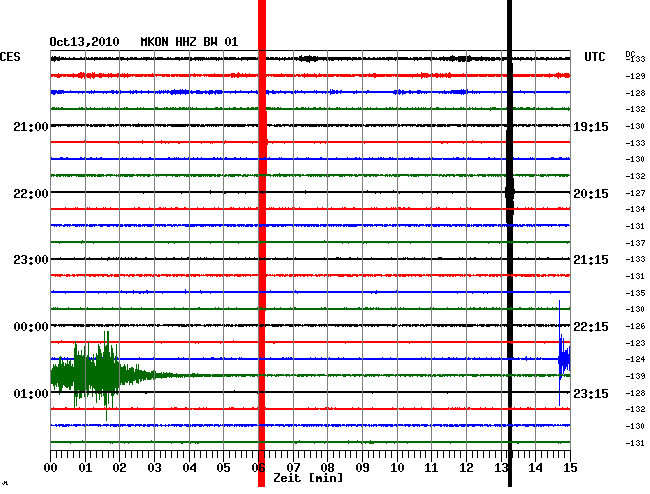Click the "07" minute tick label
The height and width of the screenshot is (494, 650).
pyautogui.click(x=293, y=468)
